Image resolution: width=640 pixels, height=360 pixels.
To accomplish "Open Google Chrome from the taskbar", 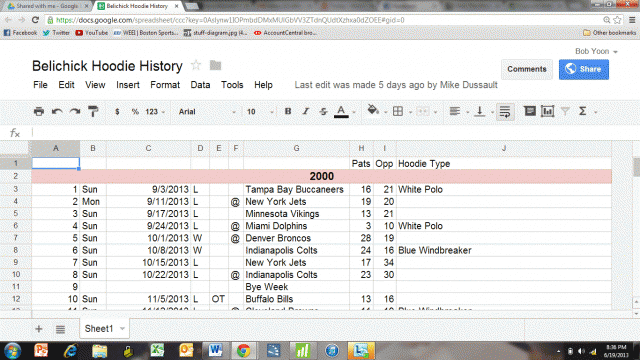I will 243,351.
